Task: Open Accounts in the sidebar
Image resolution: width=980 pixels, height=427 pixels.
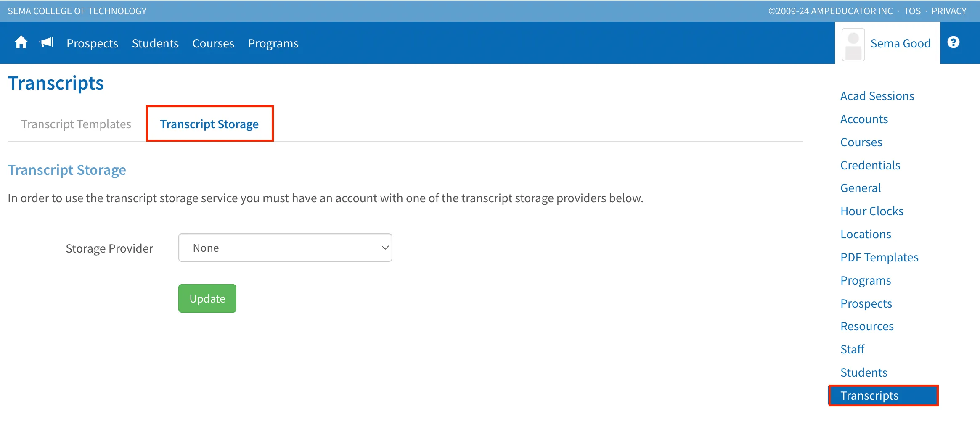Action: pyautogui.click(x=864, y=119)
